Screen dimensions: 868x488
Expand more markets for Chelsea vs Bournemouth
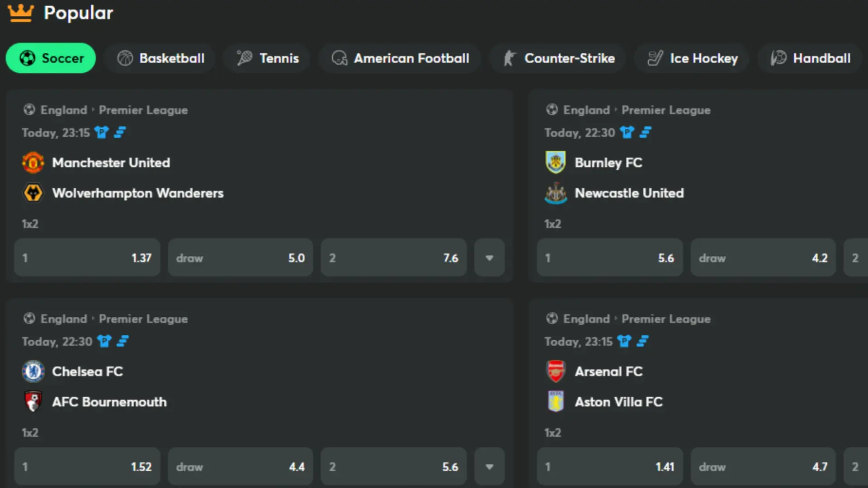pyautogui.click(x=489, y=466)
